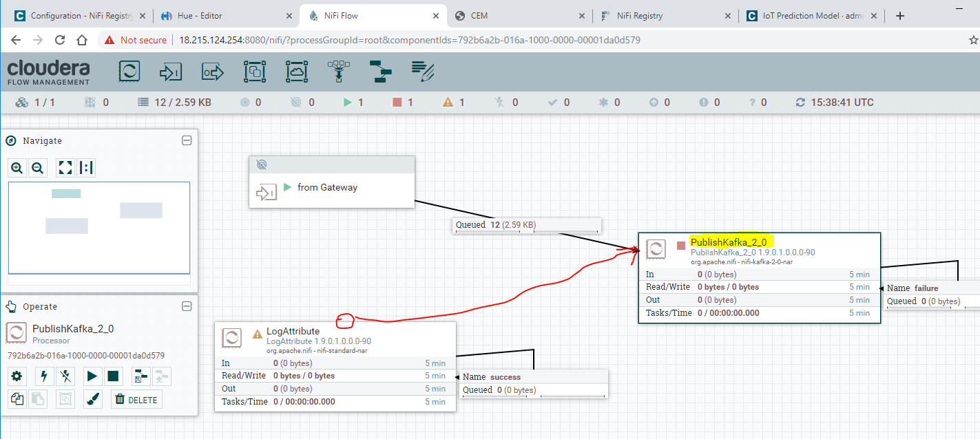Click the greyed-out Upload Template icon
Viewport: 980px width, 439px height.
161,376
